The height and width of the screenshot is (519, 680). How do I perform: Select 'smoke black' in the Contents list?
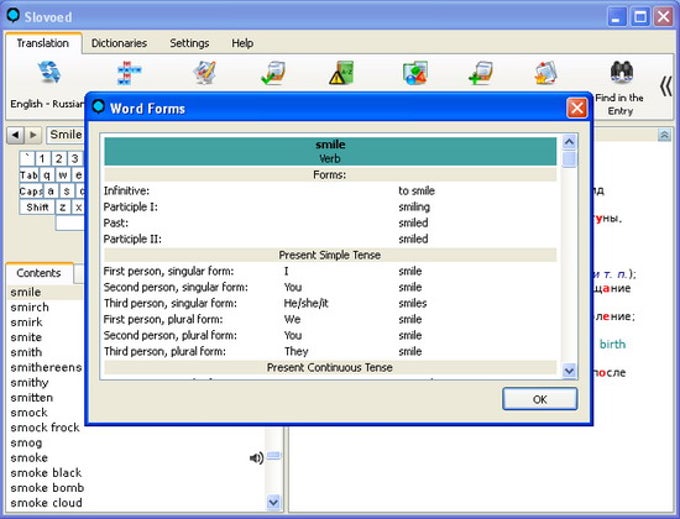click(x=46, y=473)
